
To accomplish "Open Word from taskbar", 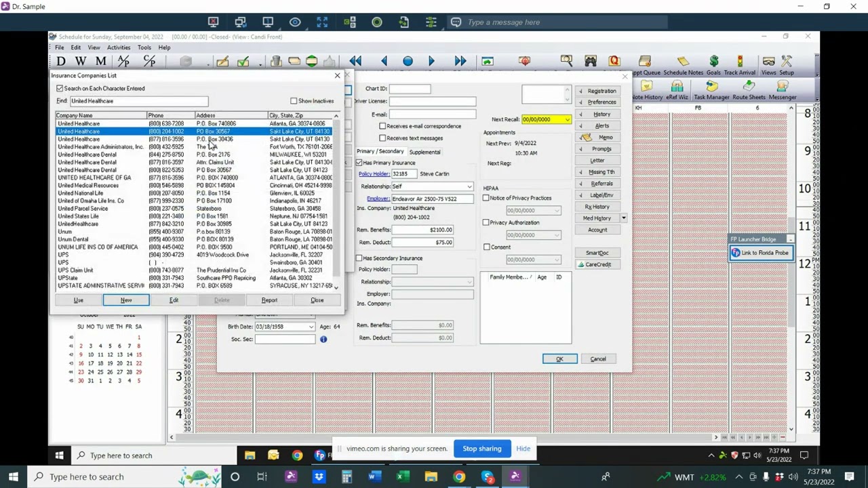I will click(373, 476).
